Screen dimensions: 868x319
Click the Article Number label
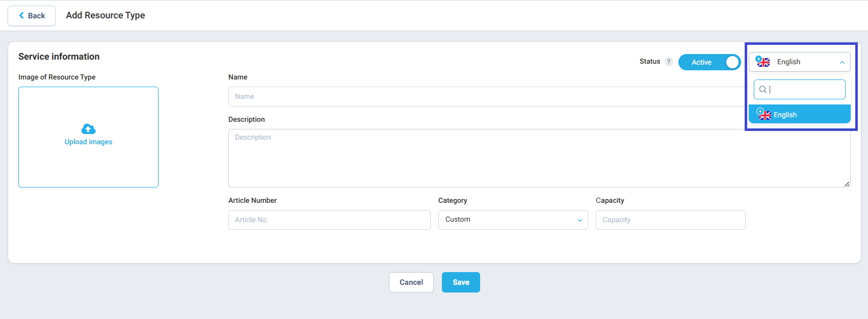click(x=252, y=200)
